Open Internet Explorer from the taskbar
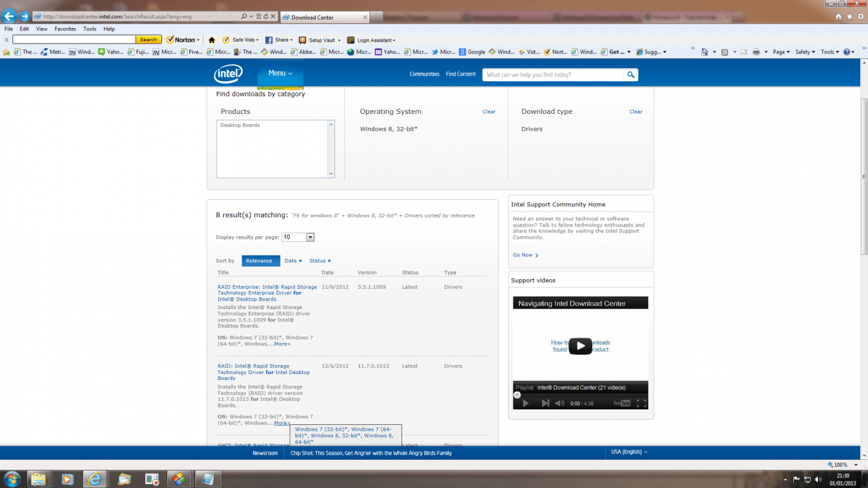868x488 pixels. coord(96,480)
